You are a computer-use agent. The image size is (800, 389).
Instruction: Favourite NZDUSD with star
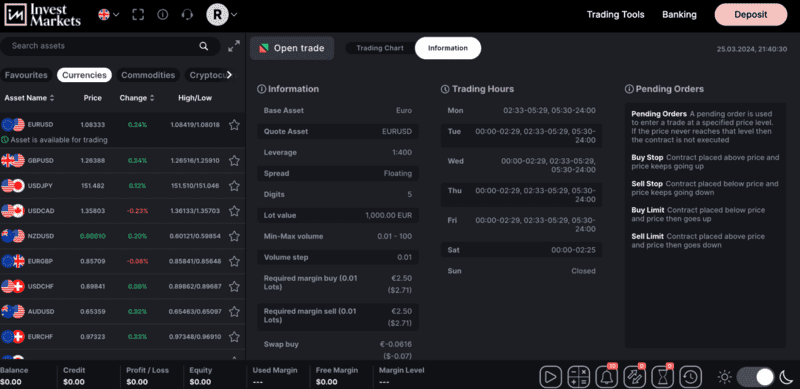point(234,236)
